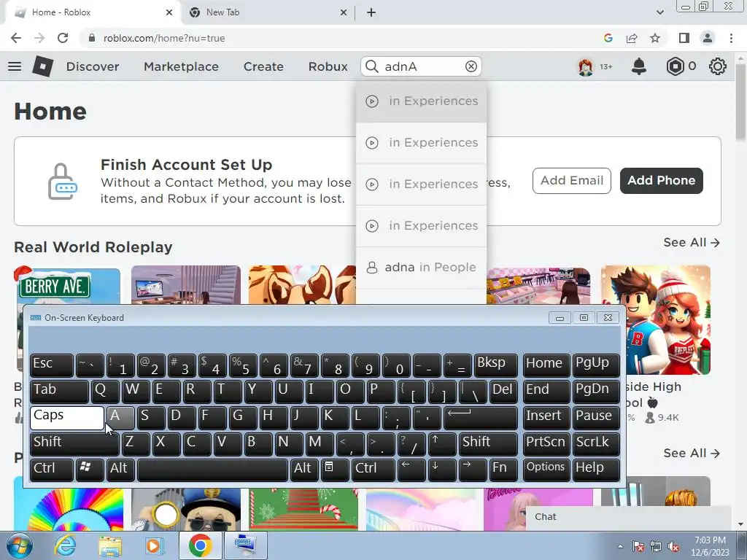Clear the search box with the X icon

click(471, 66)
